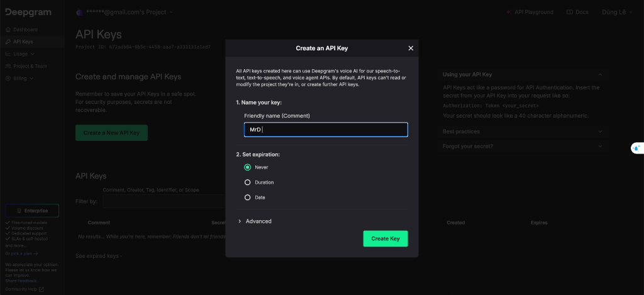Open the Dashboard page in sidebar
The image size is (644, 295).
coord(25,30)
